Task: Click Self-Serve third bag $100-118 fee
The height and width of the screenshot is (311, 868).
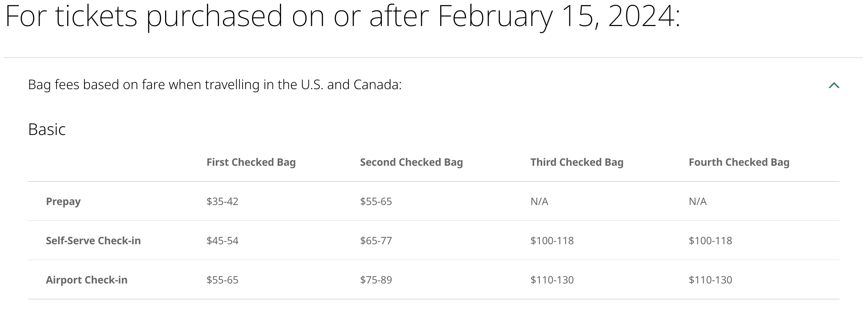Action: pos(552,241)
